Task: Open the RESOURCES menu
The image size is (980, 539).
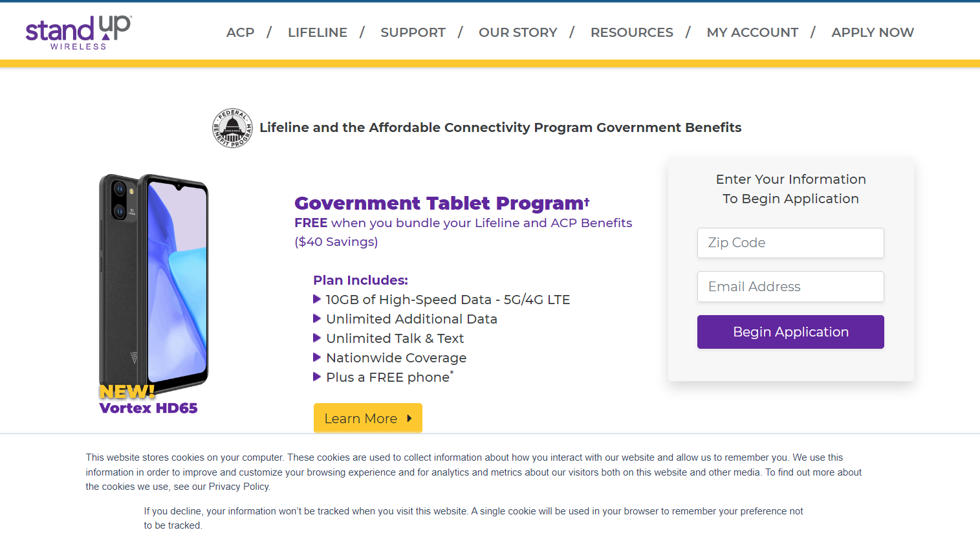Action: pos(632,32)
